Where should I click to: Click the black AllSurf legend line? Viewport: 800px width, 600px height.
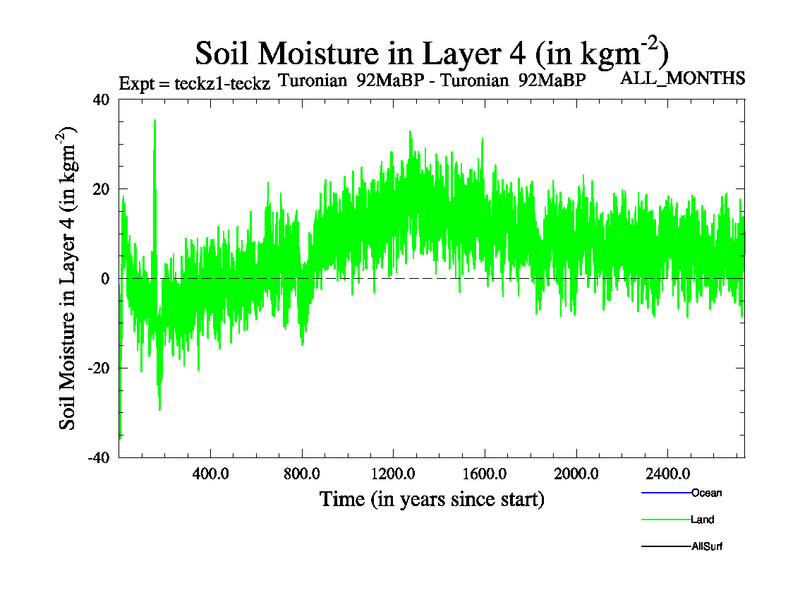(x=664, y=547)
